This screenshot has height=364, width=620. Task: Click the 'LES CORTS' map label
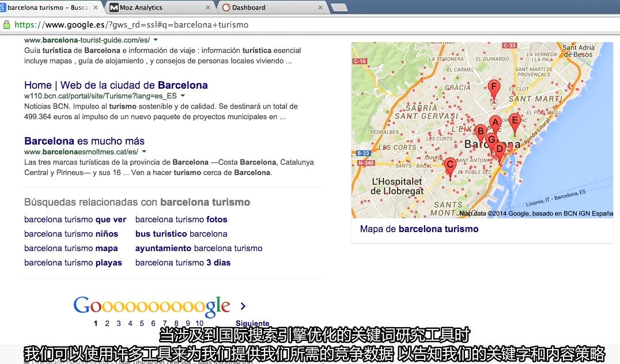coord(396,147)
